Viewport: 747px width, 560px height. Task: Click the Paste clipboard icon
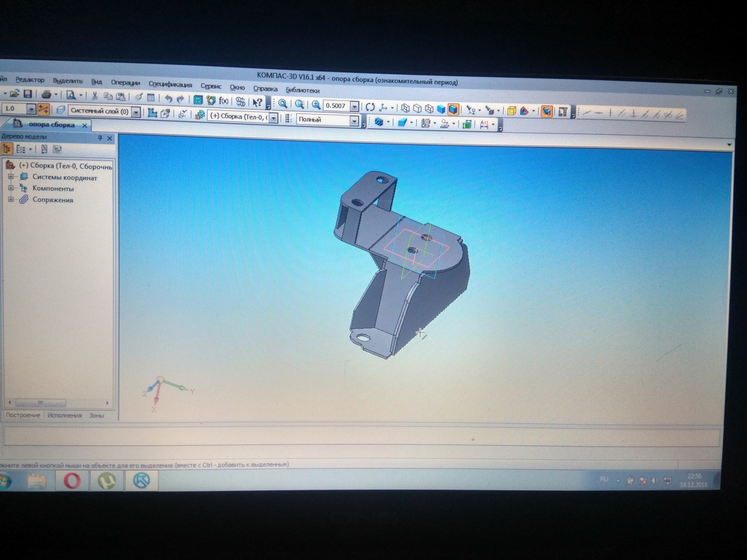point(121,96)
